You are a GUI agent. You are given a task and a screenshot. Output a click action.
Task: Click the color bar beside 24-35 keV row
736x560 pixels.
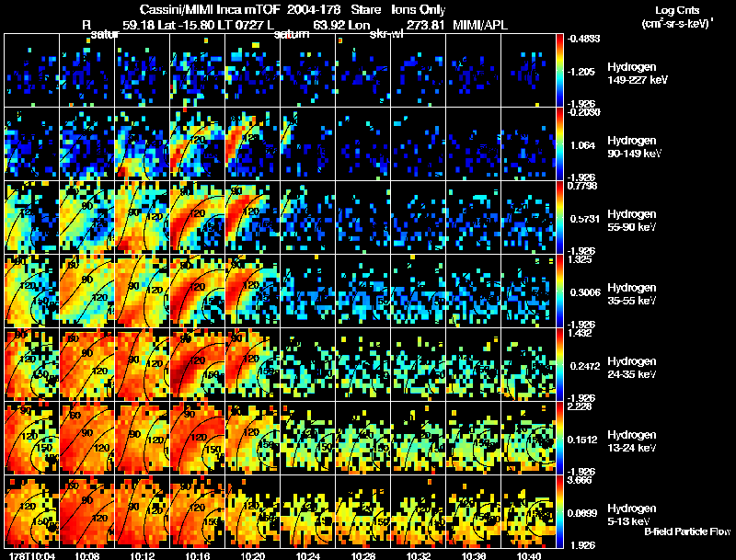[x=559, y=364]
